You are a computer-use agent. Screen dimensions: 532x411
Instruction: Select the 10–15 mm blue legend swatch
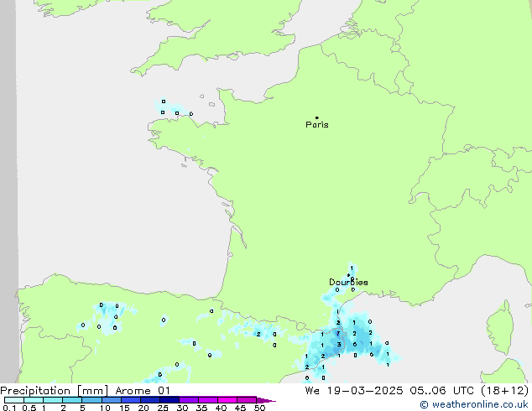pyautogui.click(x=112, y=400)
